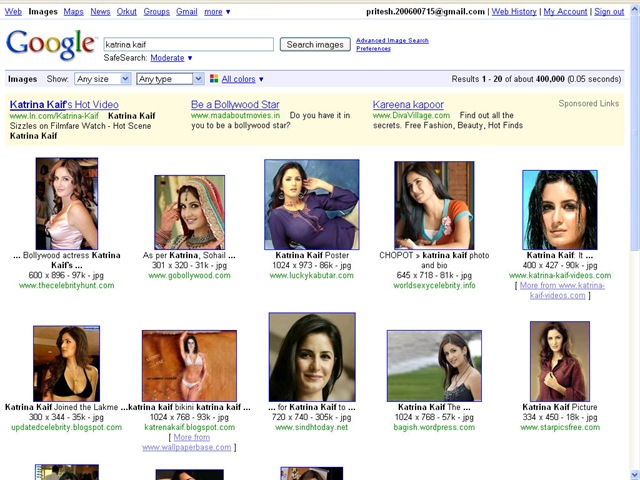
Task: Expand the 'more' navigation menu
Action: point(217,12)
